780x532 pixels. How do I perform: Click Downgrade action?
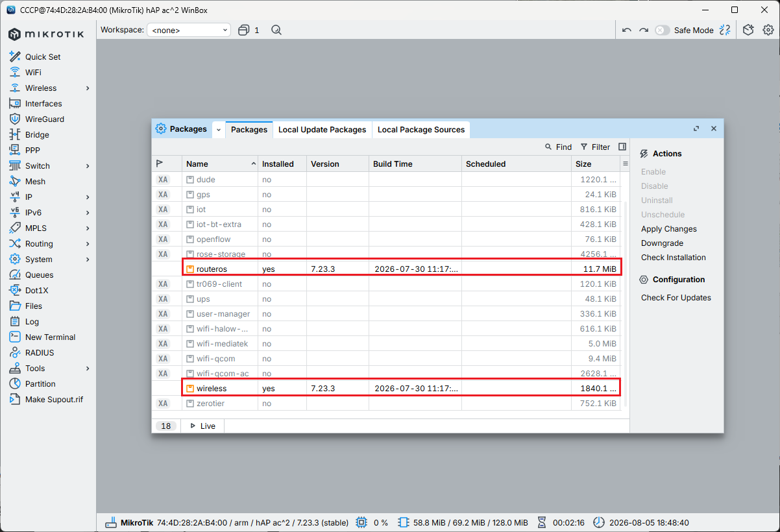[662, 243]
